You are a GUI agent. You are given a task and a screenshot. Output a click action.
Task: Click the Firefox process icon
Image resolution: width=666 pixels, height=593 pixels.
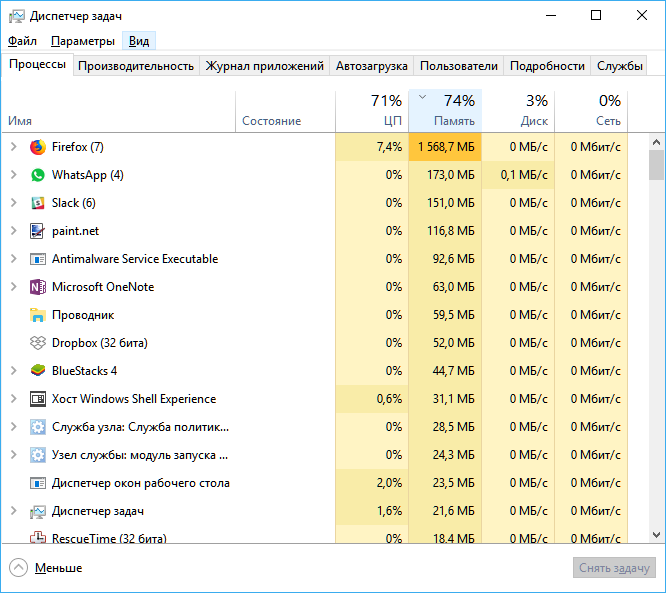click(x=38, y=147)
